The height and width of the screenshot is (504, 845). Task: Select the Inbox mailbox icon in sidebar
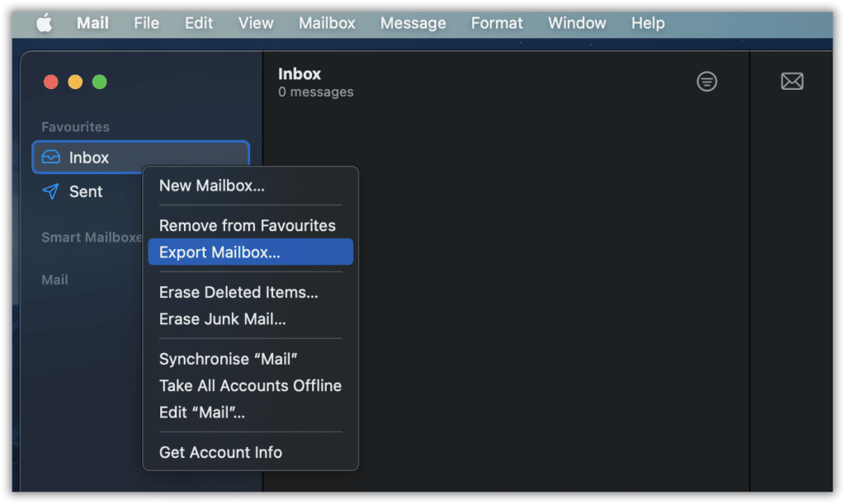point(51,157)
